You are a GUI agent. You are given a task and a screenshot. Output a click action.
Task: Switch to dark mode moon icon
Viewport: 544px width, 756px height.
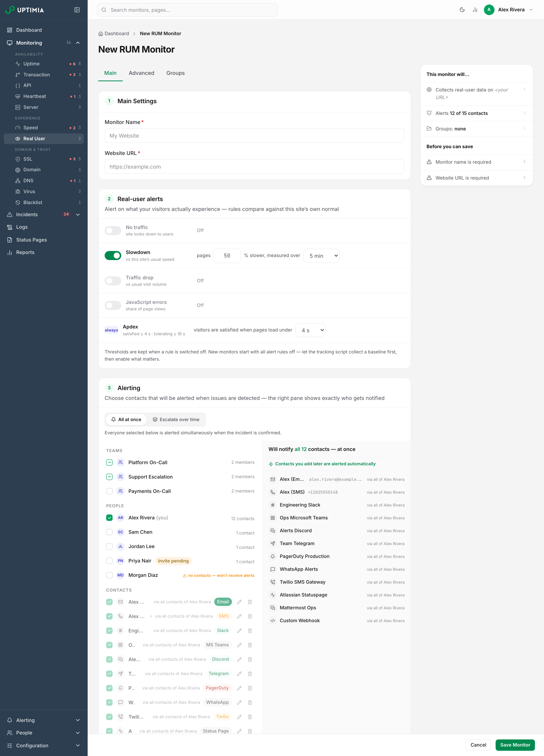[x=462, y=10]
